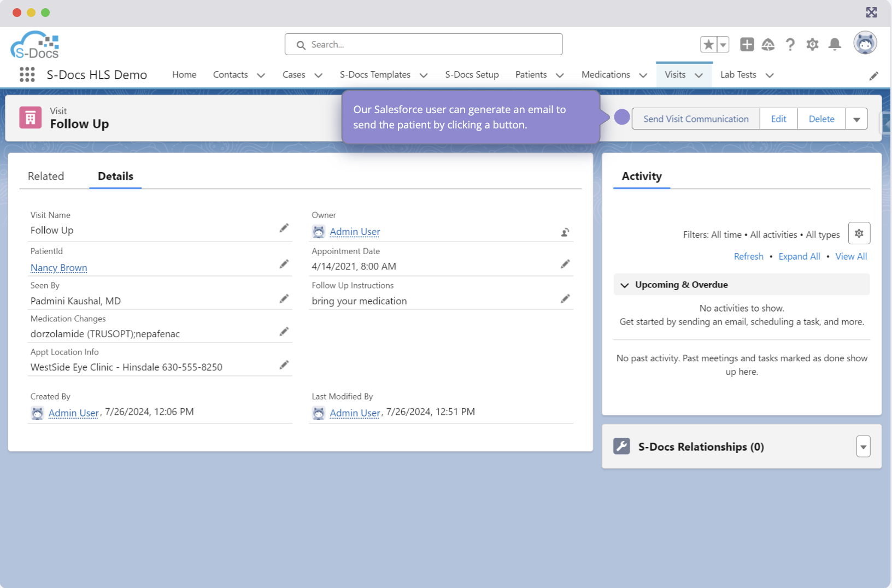Open the favorites list dropdown arrow

coord(723,44)
